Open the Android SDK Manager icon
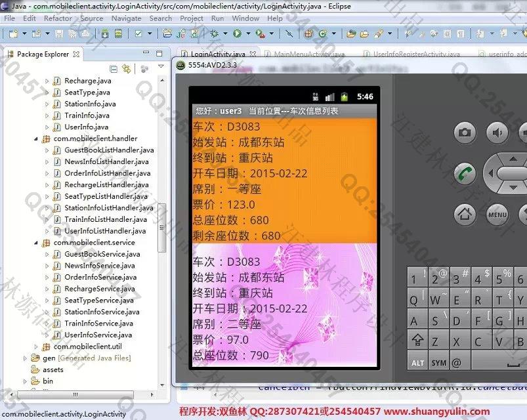 pyautogui.click(x=105, y=33)
